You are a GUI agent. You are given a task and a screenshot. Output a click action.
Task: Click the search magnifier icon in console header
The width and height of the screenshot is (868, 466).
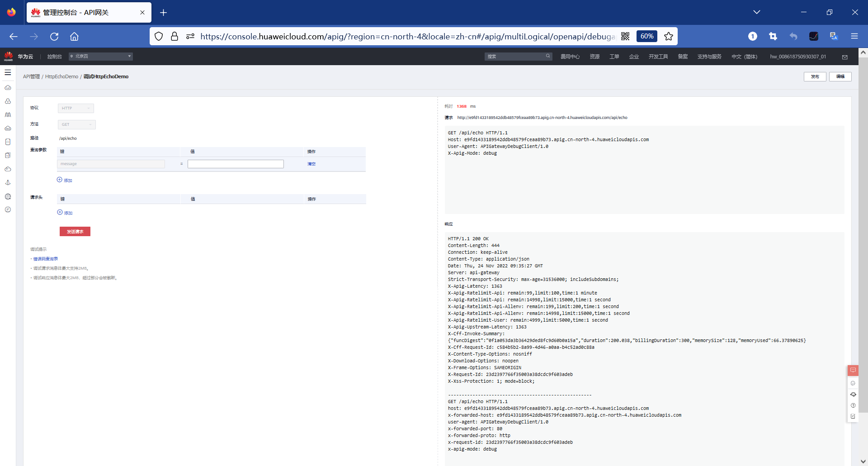[x=548, y=56]
